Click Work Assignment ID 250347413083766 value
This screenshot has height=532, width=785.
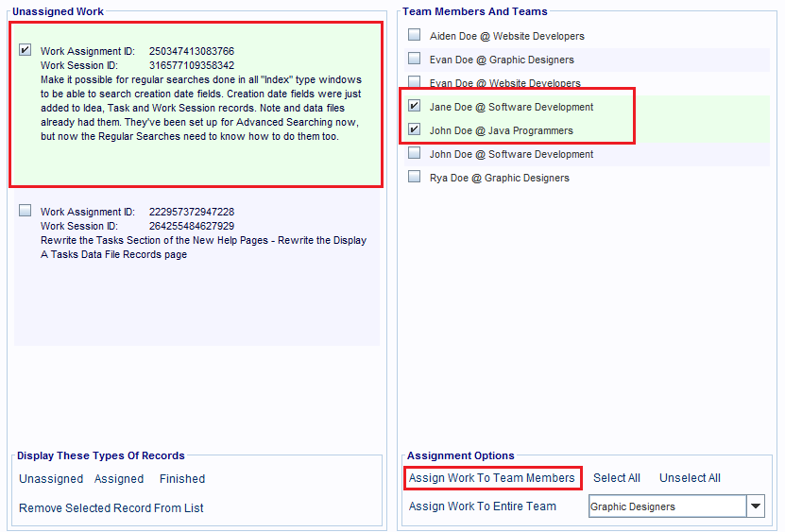pyautogui.click(x=192, y=51)
